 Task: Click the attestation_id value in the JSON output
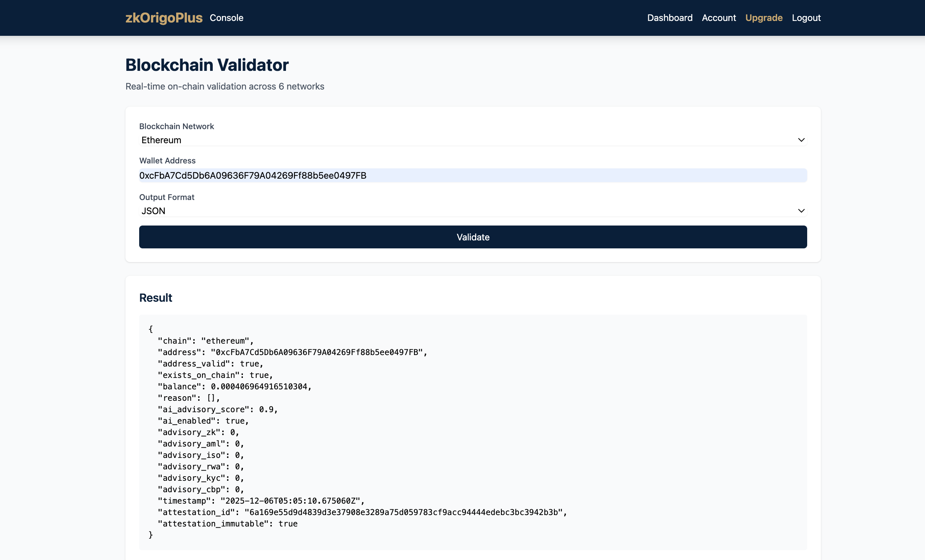(404, 512)
